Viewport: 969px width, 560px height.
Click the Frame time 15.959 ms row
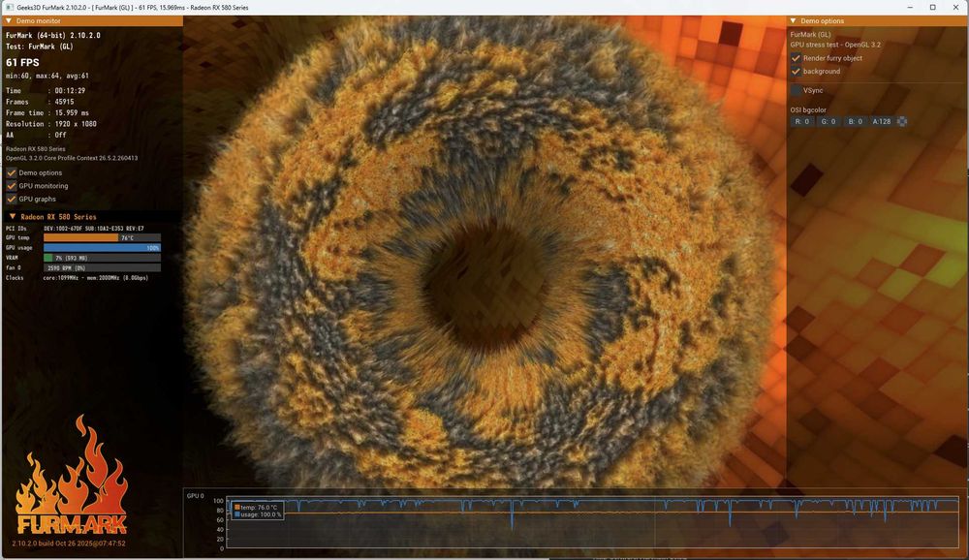(x=47, y=113)
